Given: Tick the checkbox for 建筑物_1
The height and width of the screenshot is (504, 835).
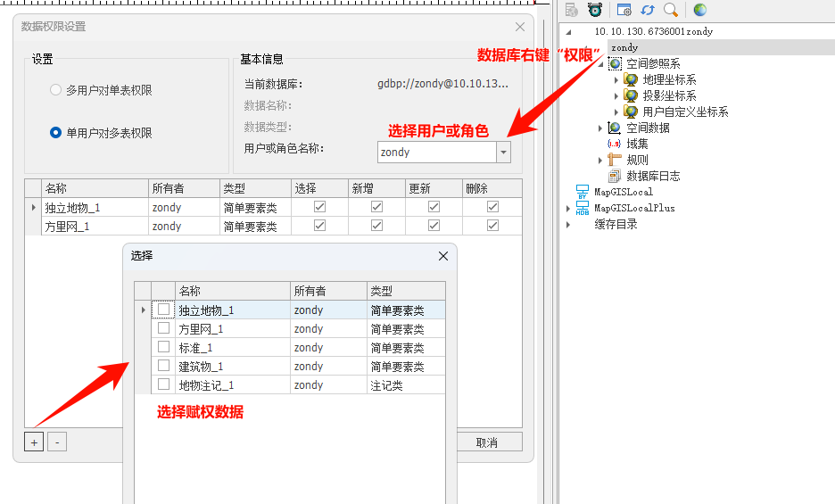Looking at the screenshot, I should coord(163,366).
